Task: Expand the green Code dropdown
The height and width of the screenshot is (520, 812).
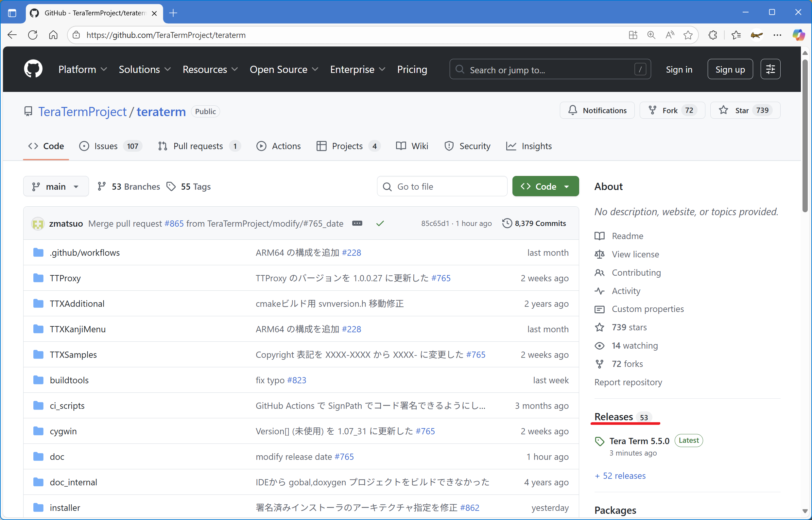Action: 545,186
